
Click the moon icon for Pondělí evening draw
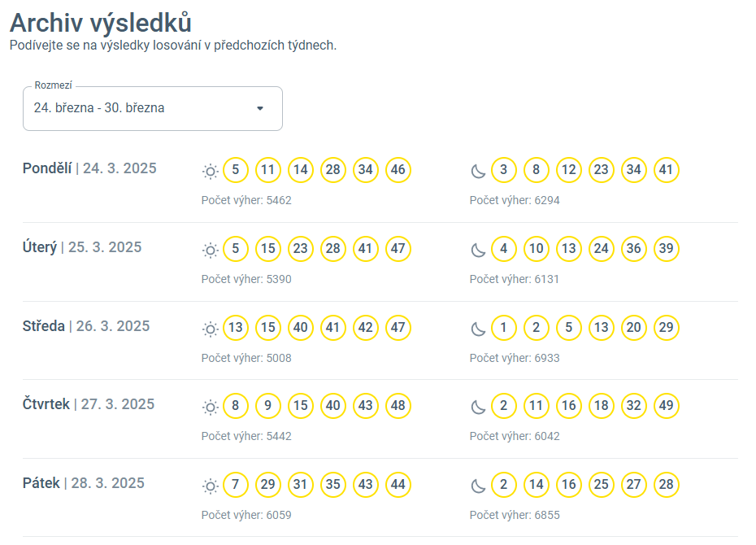tap(478, 170)
